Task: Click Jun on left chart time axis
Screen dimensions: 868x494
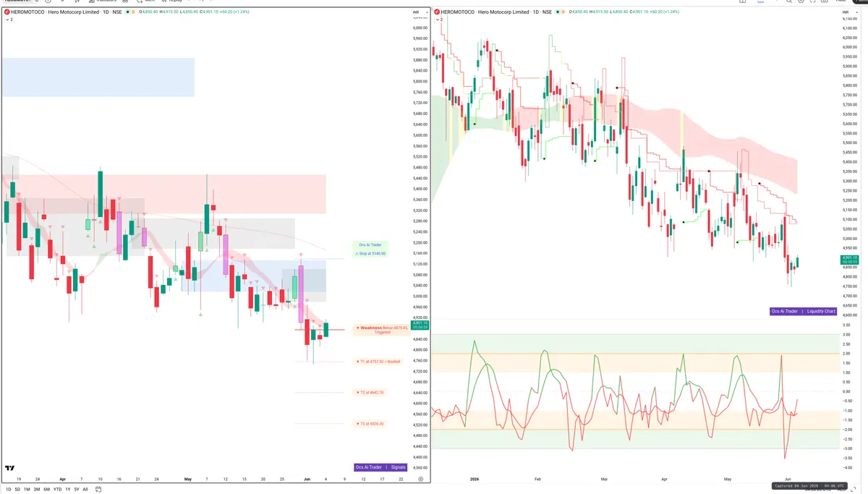Action: coord(307,479)
